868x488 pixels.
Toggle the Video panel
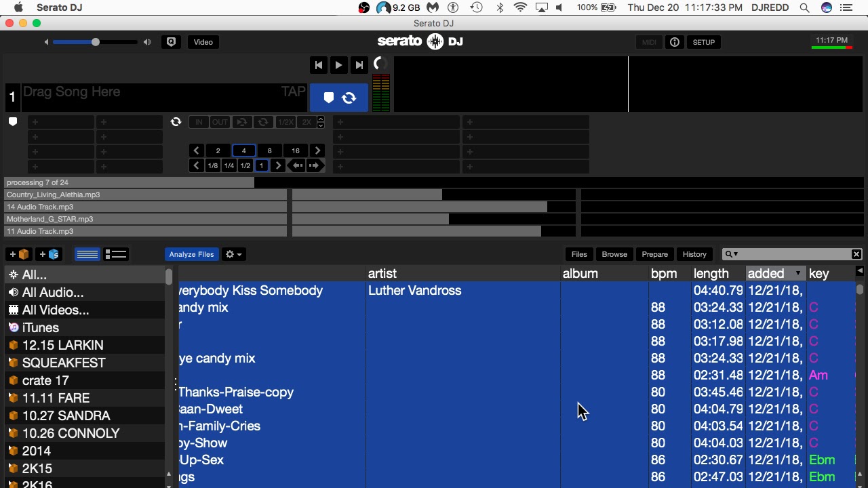[x=203, y=42]
